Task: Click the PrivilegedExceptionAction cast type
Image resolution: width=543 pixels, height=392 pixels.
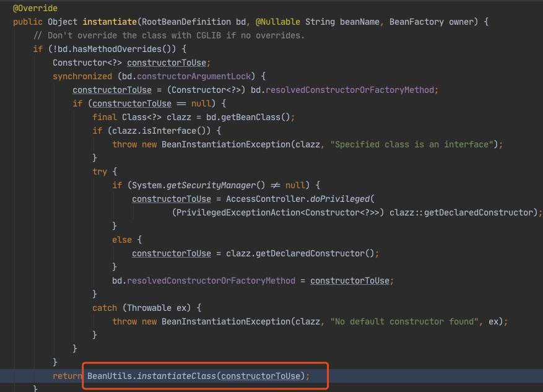Action: point(238,212)
